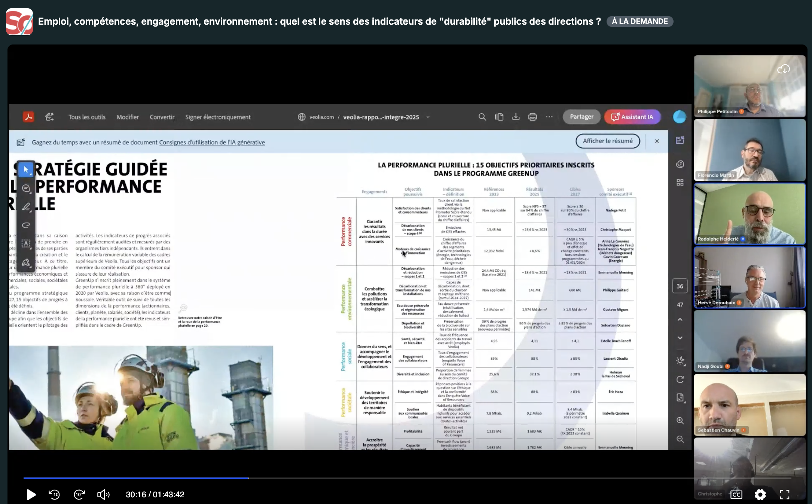Open the more options ellipsis in the Acrobat toolbar
Image resolution: width=812 pixels, height=504 pixels.
549,117
